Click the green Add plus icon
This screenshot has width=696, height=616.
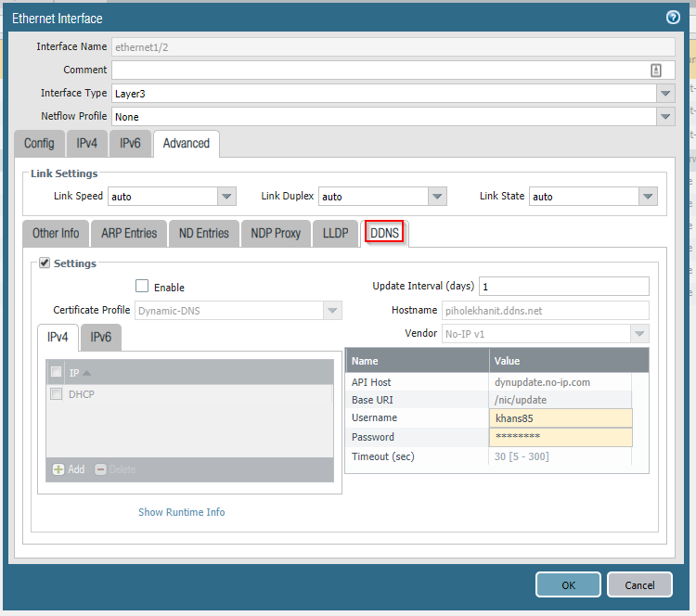58,469
